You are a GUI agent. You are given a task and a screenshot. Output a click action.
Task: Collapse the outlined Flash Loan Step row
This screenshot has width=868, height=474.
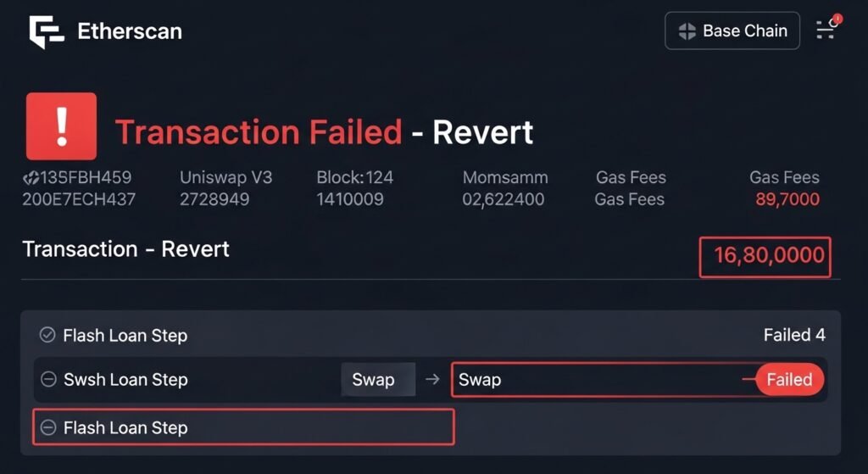48,428
